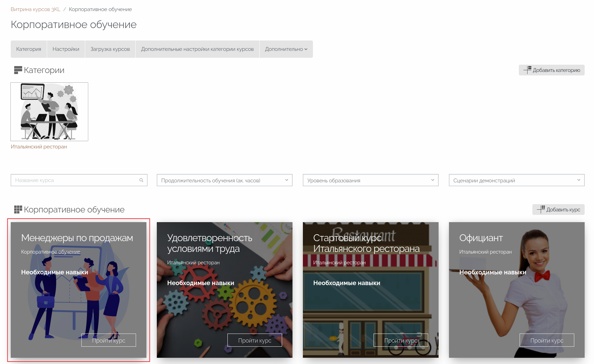594x364 pixels.
Task: Select the Загрузка курсов tab
Action: [110, 49]
